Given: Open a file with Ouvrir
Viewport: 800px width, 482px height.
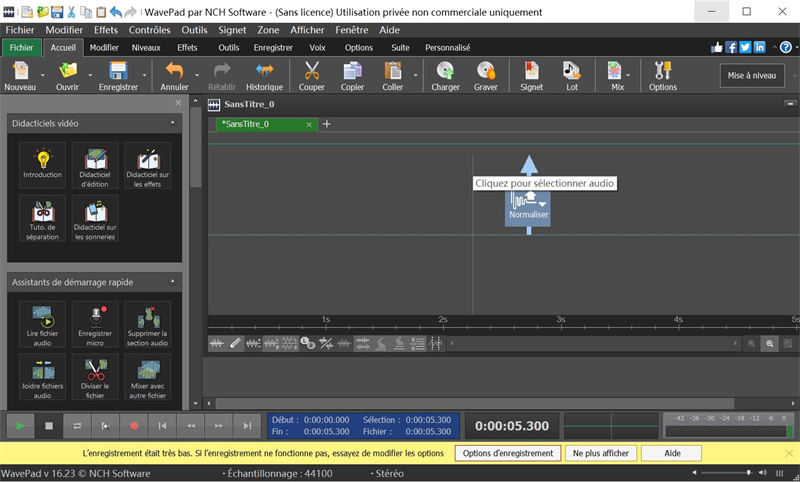Looking at the screenshot, I should pos(67,75).
